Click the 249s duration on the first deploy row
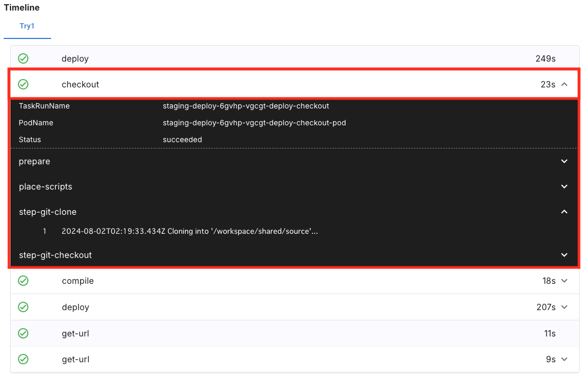This screenshot has height=377, width=588. pos(545,58)
